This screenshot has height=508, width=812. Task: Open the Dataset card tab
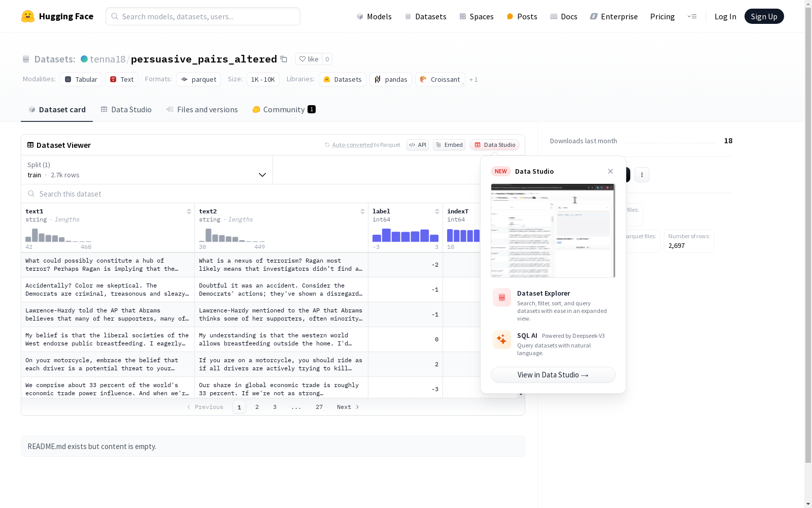pyautogui.click(x=57, y=110)
